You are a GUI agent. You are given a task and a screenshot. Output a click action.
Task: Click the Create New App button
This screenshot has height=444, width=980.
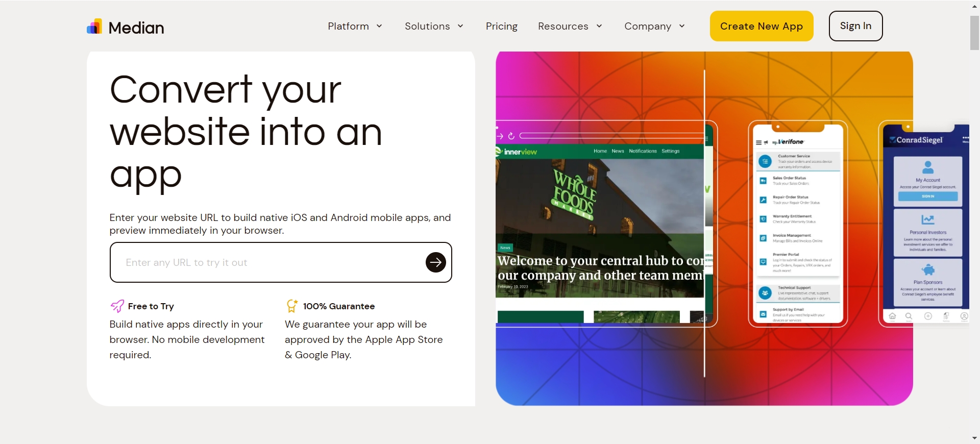pyautogui.click(x=762, y=26)
